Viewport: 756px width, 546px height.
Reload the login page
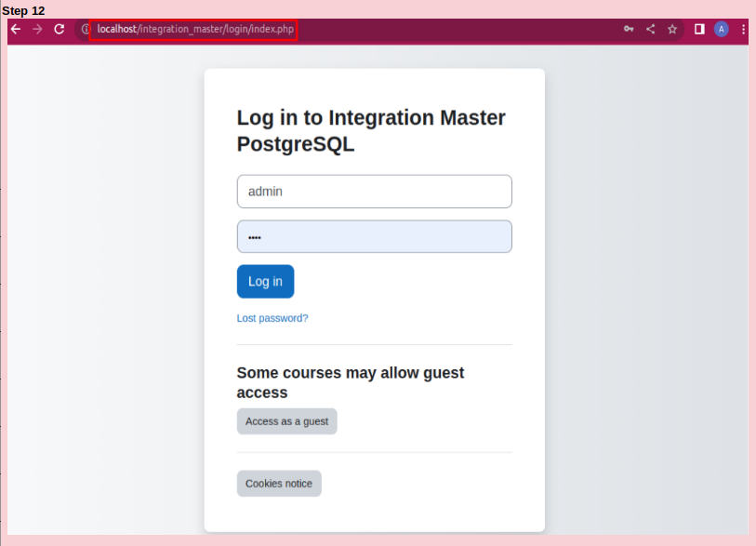(60, 29)
